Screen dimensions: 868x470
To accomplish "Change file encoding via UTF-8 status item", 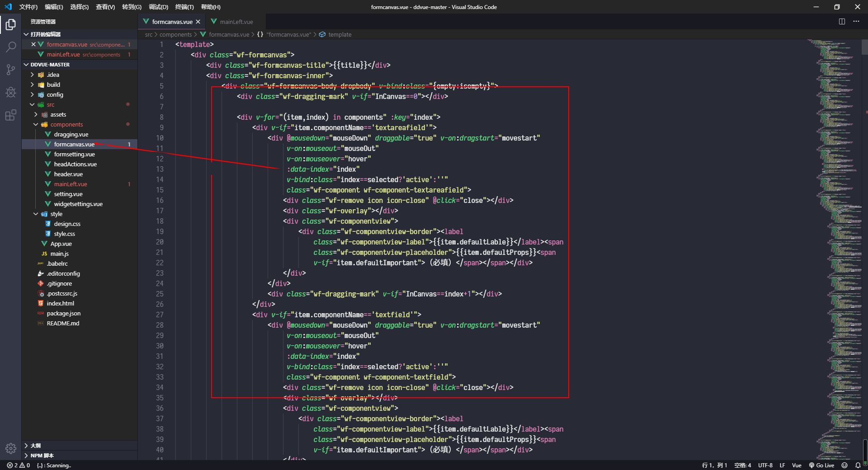I will [765, 465].
